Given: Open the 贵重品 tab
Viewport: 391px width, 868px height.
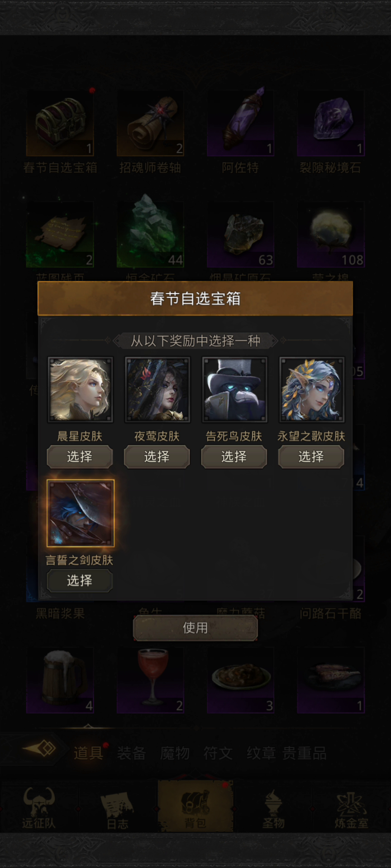Looking at the screenshot, I should 305,753.
